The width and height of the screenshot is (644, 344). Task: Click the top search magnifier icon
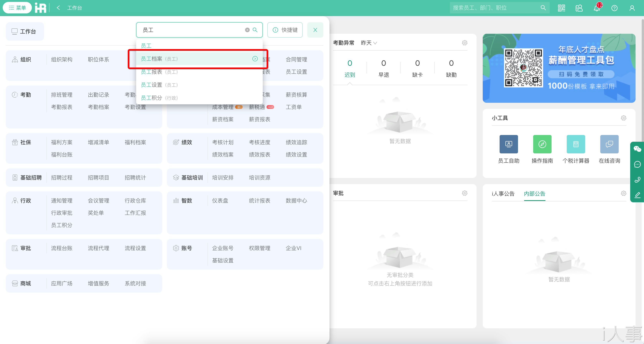[x=543, y=8]
